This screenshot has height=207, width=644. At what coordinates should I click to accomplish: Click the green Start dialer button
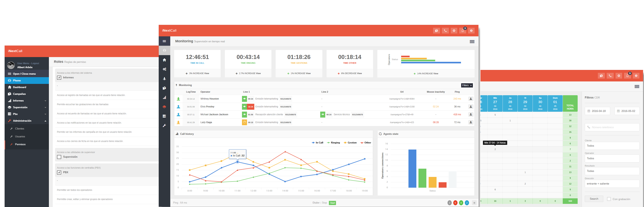(x=332, y=203)
